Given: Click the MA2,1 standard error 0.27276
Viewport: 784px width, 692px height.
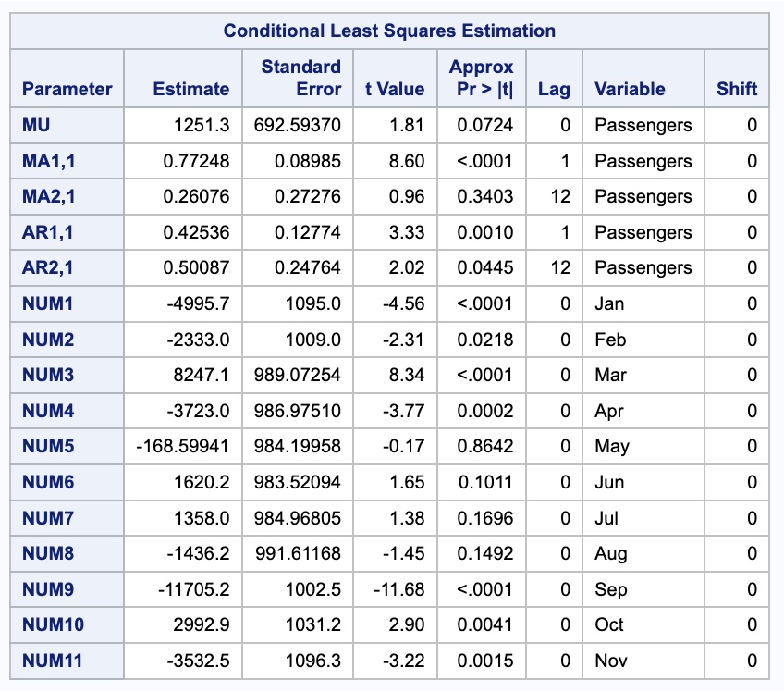Looking at the screenshot, I should tap(308, 197).
